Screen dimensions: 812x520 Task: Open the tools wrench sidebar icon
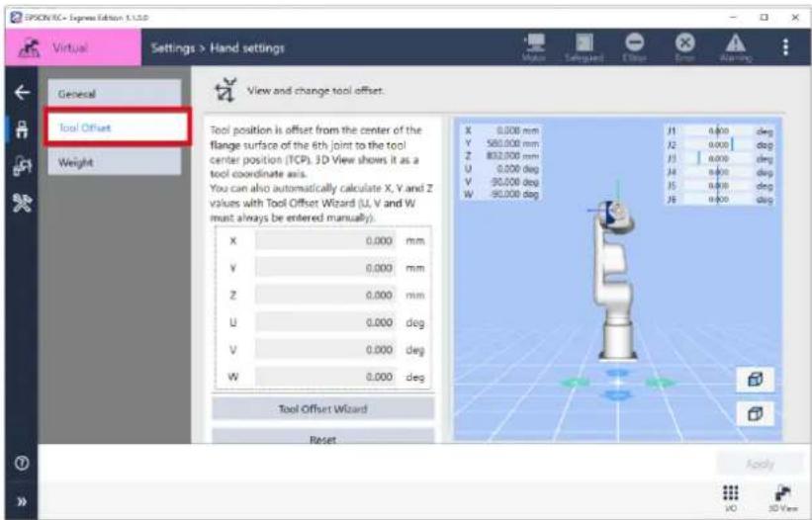point(22,204)
